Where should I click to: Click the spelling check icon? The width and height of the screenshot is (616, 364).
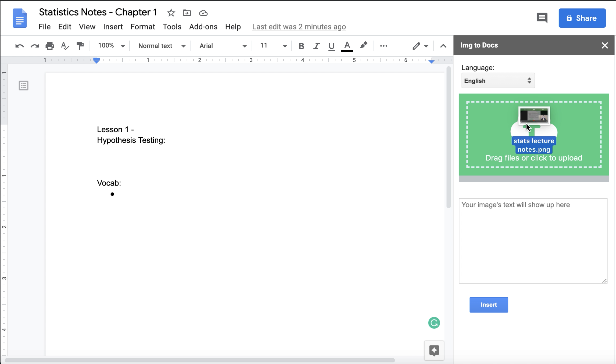65,46
